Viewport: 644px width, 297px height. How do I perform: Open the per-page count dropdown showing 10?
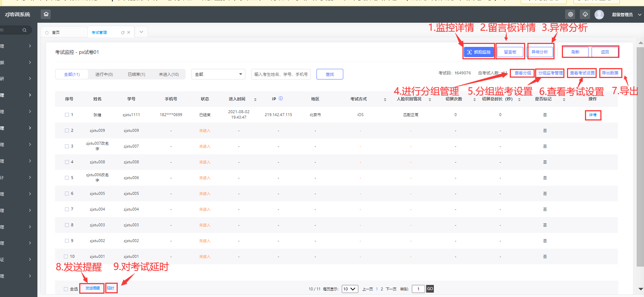350,289
